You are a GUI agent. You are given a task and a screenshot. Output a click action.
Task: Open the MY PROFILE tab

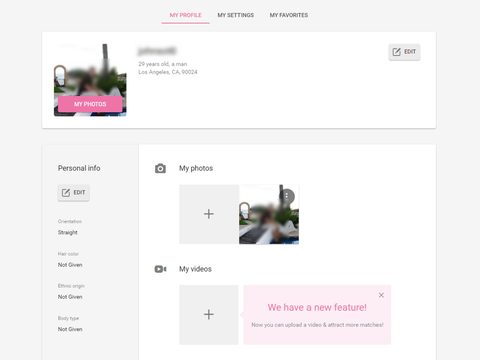pos(185,15)
